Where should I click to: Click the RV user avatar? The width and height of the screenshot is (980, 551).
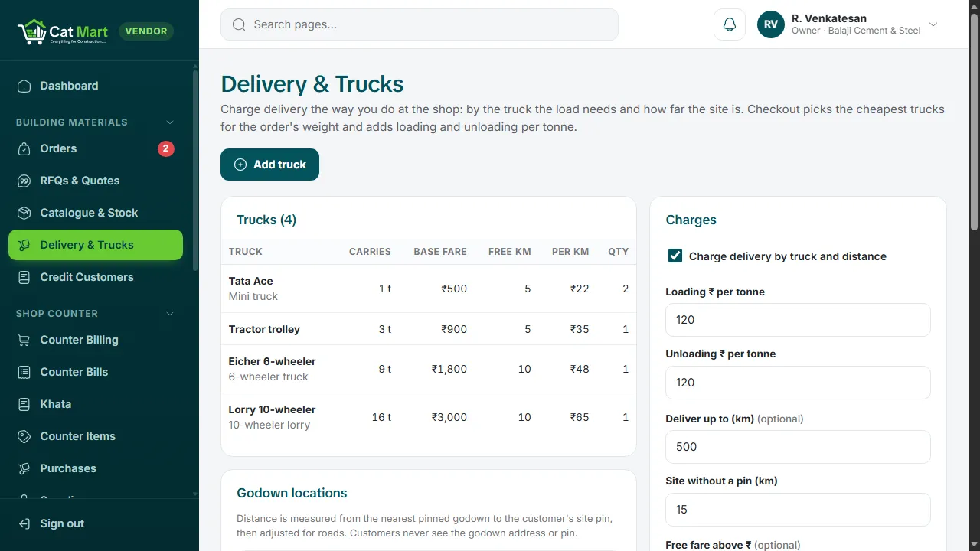(x=771, y=24)
